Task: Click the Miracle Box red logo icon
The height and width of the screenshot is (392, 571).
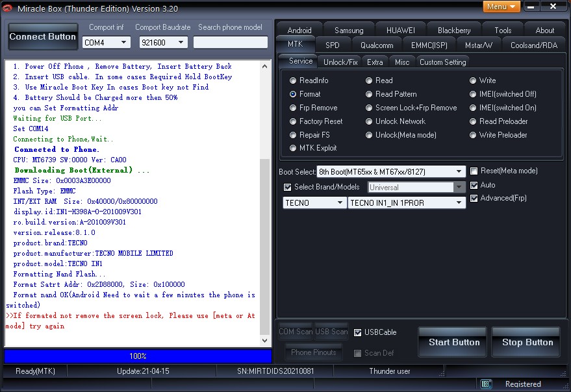Action: coord(7,8)
